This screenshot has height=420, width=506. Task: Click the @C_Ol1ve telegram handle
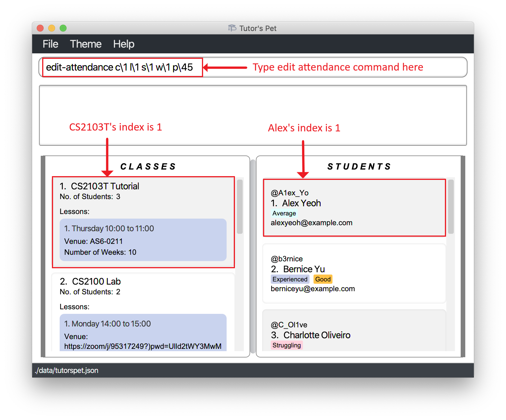click(x=289, y=325)
